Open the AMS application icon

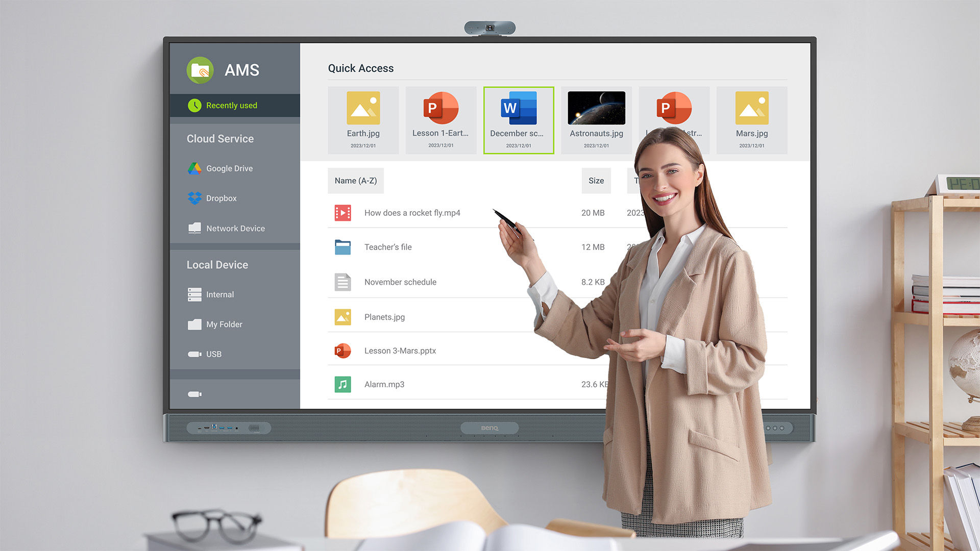[x=198, y=69]
